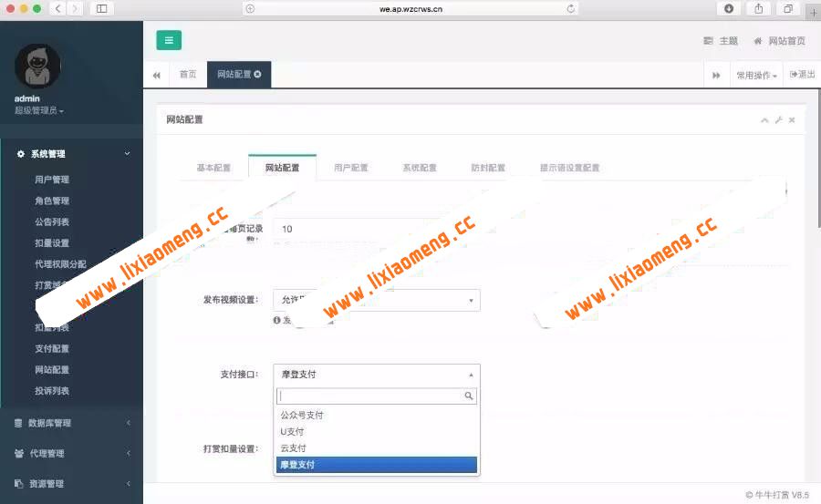Toggle the green hamburger sidebar button
The image size is (821, 504).
(x=169, y=40)
